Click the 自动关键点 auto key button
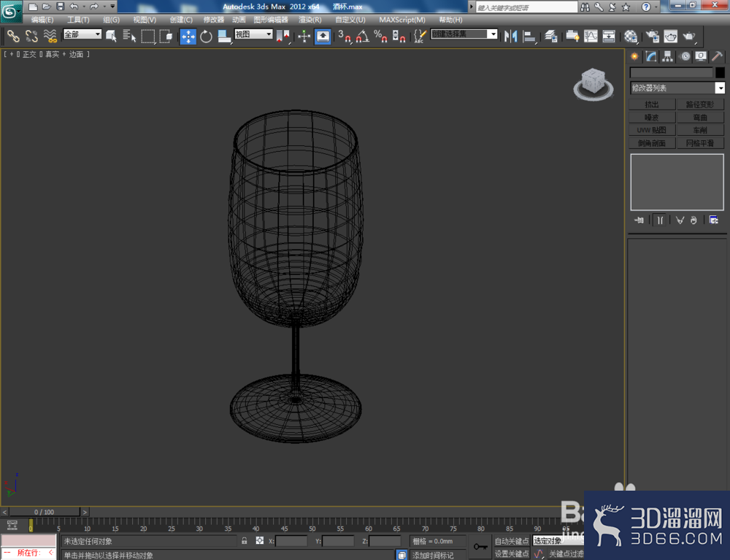Screen dimensions: 730x560 512,541
